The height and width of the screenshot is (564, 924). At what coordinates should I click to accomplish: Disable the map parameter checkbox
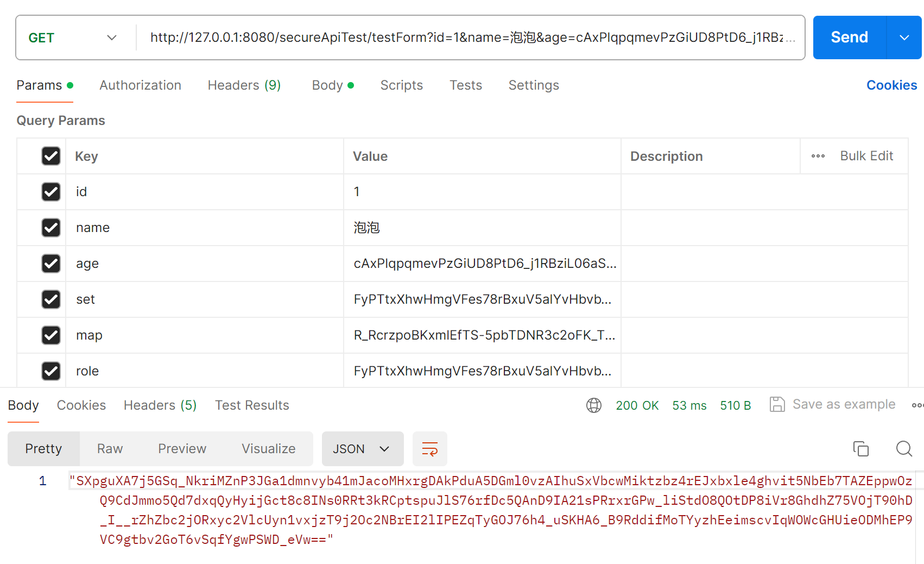point(50,335)
